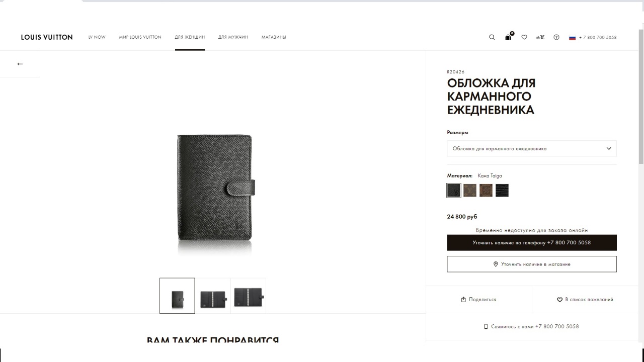Click Уточнить наличие по телефону button
The width and height of the screenshot is (644, 362).
coord(532,242)
